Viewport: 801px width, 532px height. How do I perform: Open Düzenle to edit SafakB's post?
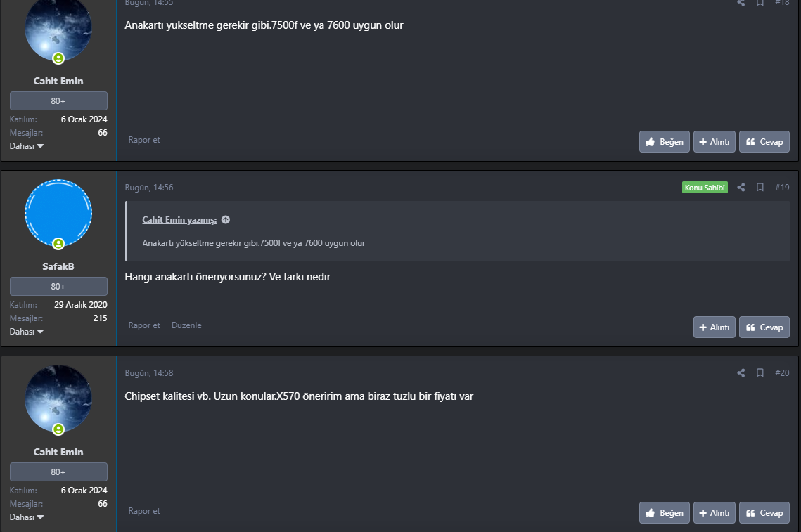tap(186, 325)
